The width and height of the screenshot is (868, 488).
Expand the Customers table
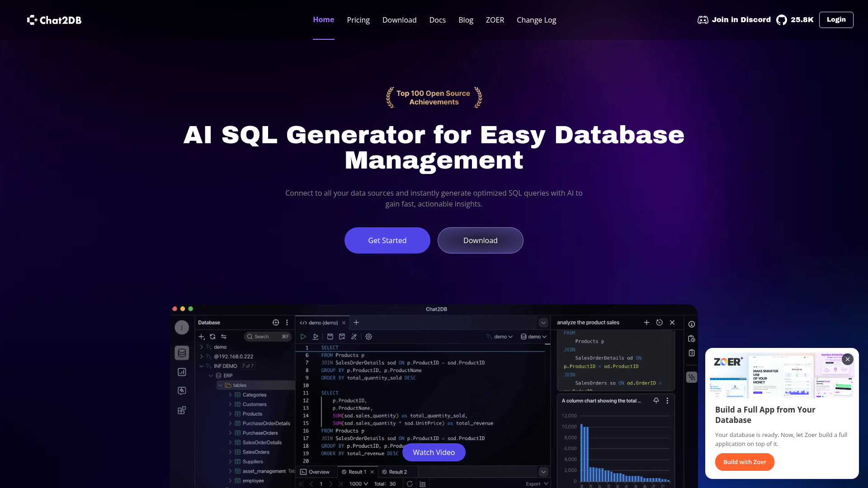point(230,404)
